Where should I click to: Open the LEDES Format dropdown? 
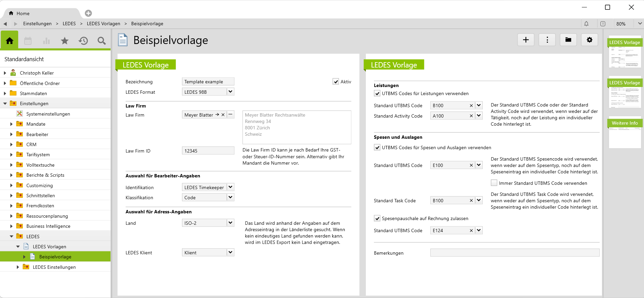coord(230,92)
